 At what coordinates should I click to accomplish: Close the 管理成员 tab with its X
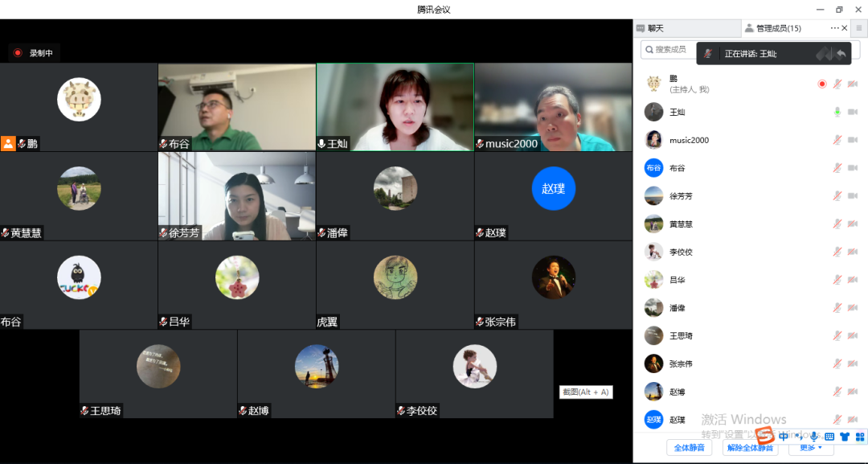[x=845, y=28]
